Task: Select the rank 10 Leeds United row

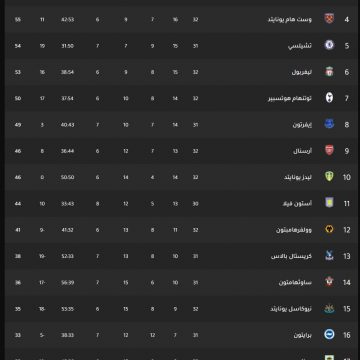Action: tap(180, 177)
